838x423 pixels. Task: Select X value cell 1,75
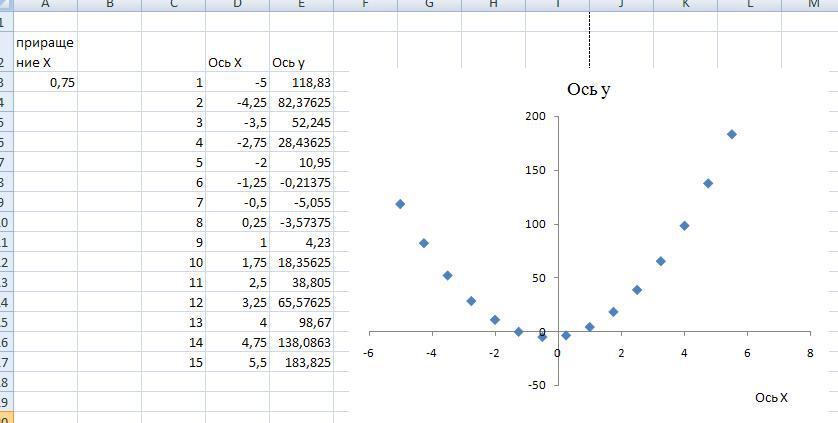click(237, 263)
